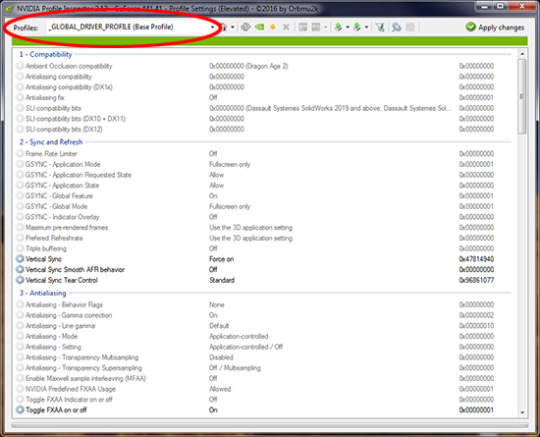Image resolution: width=540 pixels, height=437 pixels.
Task: Click the orange create new profile icon
Action: tap(273, 27)
